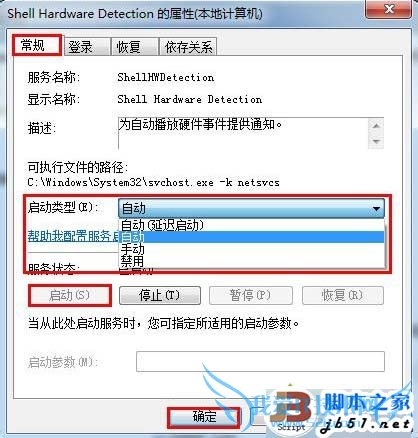Switch to the 恢复 tab
Viewport: 418px width, 438px height.
134,46
